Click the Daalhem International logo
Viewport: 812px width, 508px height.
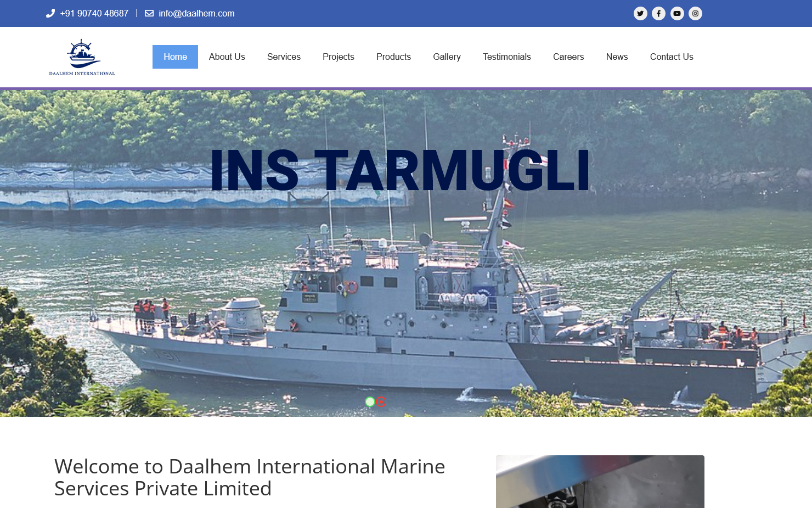coord(82,57)
